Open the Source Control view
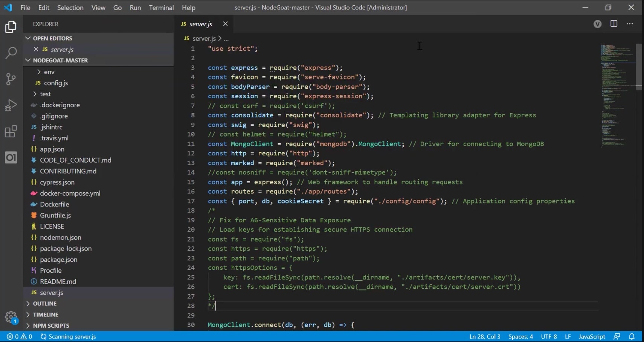Viewport: 644px width, 342px height. [11, 79]
